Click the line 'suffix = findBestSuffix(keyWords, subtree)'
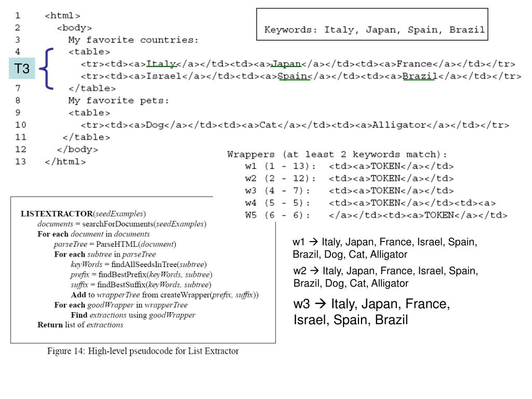The height and width of the screenshot is (399, 532). pos(141,285)
